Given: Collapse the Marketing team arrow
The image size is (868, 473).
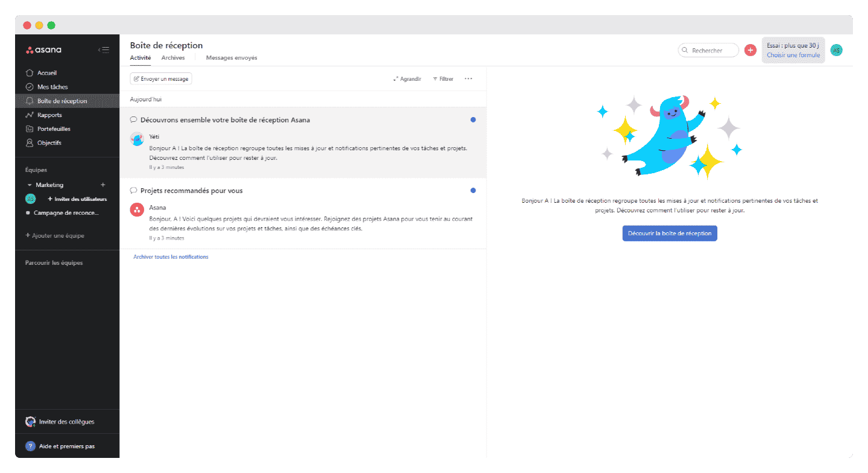Looking at the screenshot, I should tap(30, 185).
